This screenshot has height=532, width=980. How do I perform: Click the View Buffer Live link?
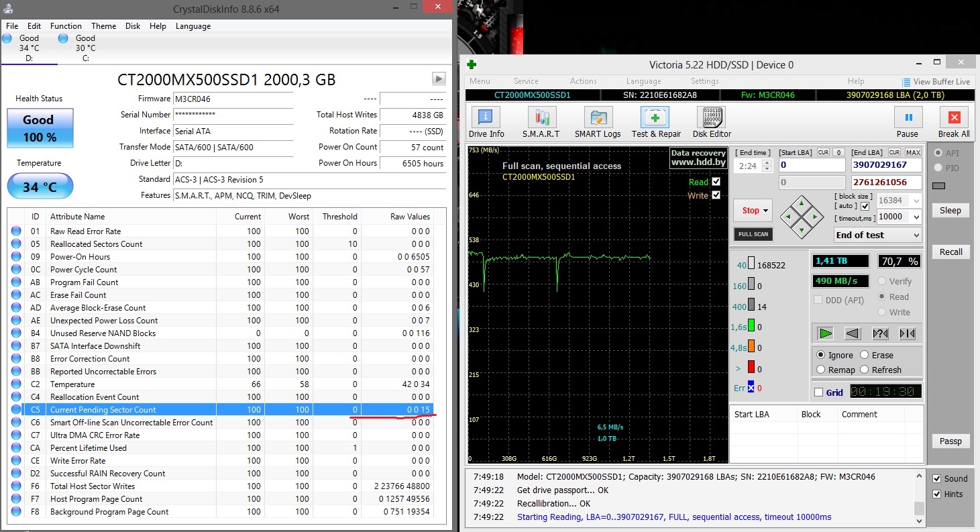point(942,82)
